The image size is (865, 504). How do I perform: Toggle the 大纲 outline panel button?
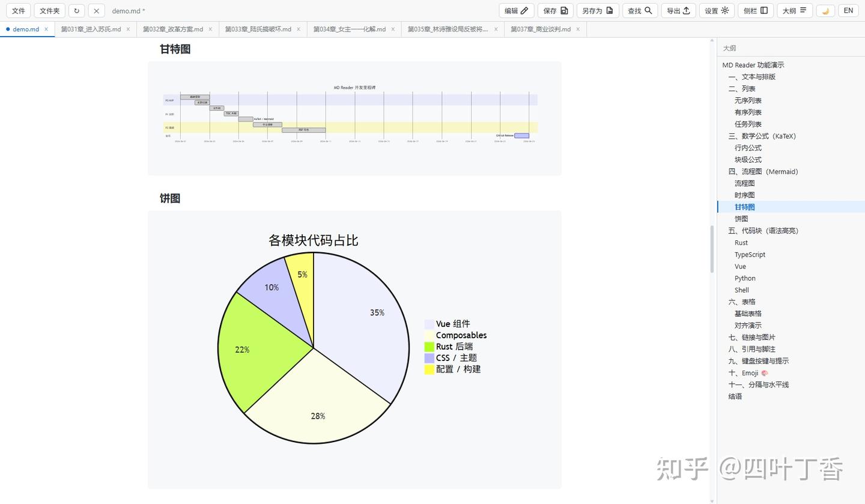click(x=795, y=10)
